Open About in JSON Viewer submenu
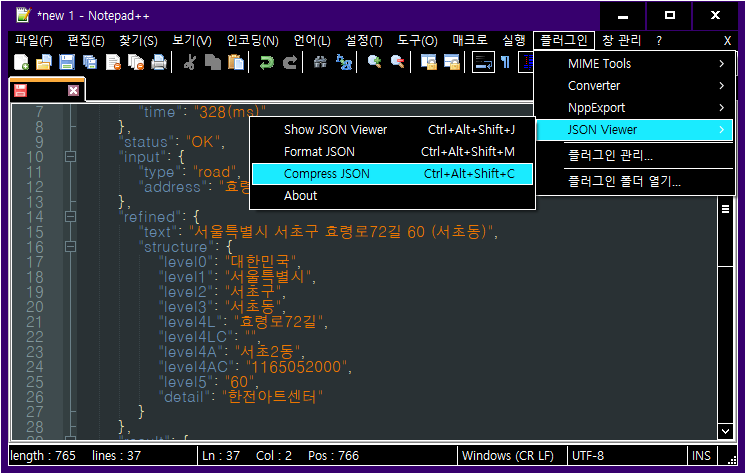 click(392, 196)
